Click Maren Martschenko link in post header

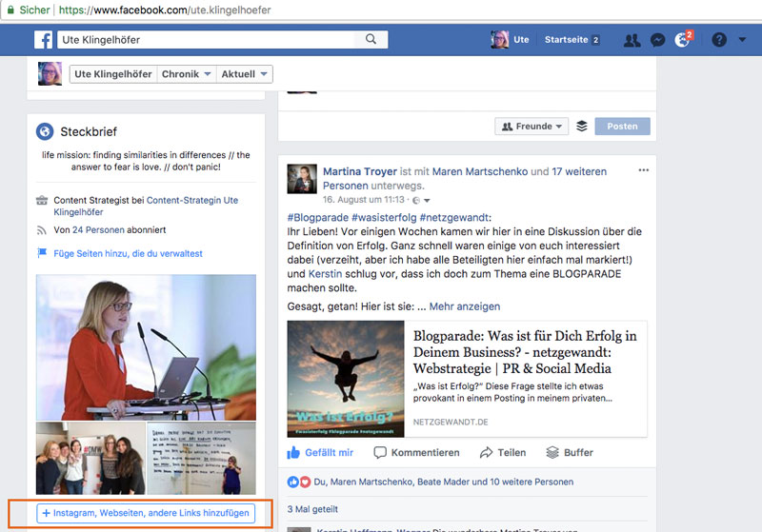(480, 171)
